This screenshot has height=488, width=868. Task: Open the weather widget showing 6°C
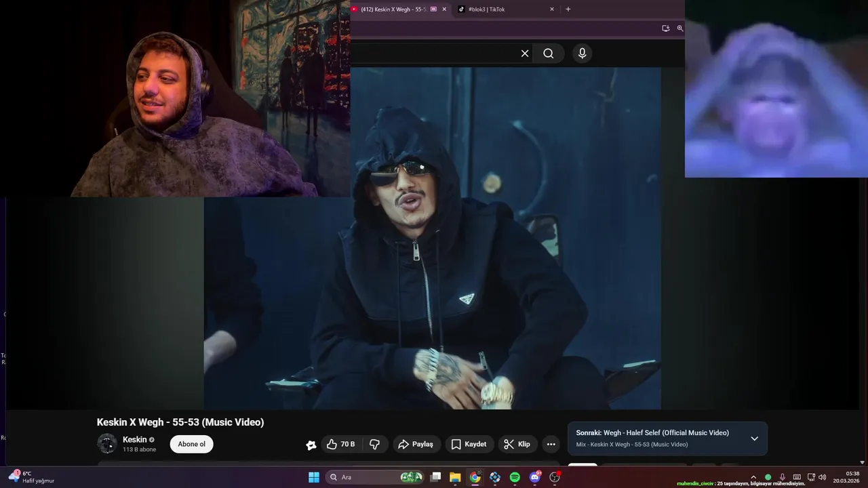tap(33, 477)
